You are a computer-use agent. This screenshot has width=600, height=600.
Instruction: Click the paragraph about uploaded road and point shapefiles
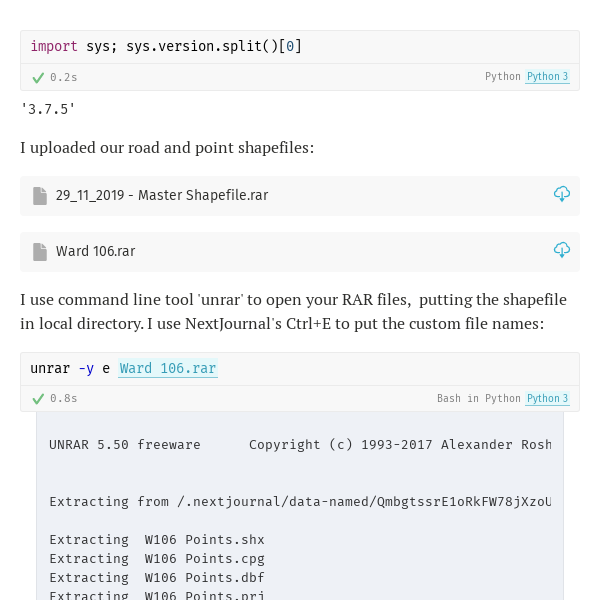(x=167, y=148)
